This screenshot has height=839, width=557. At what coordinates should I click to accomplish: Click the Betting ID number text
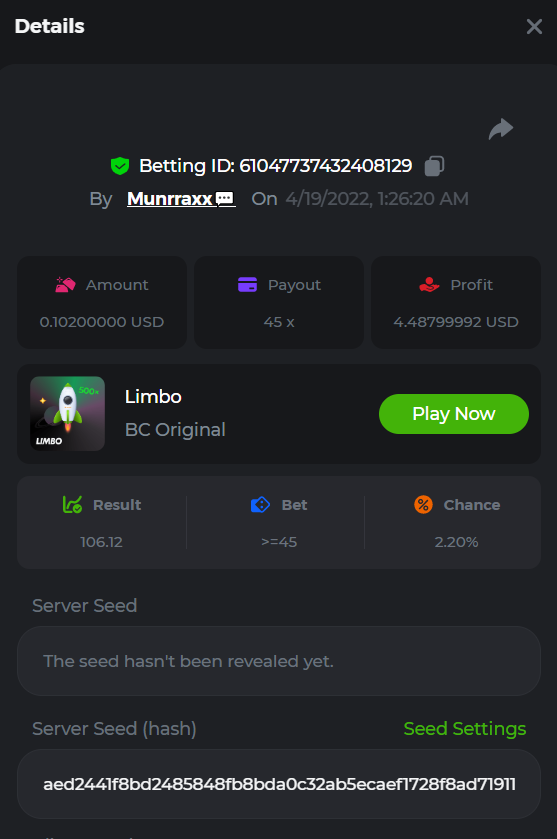pos(325,166)
